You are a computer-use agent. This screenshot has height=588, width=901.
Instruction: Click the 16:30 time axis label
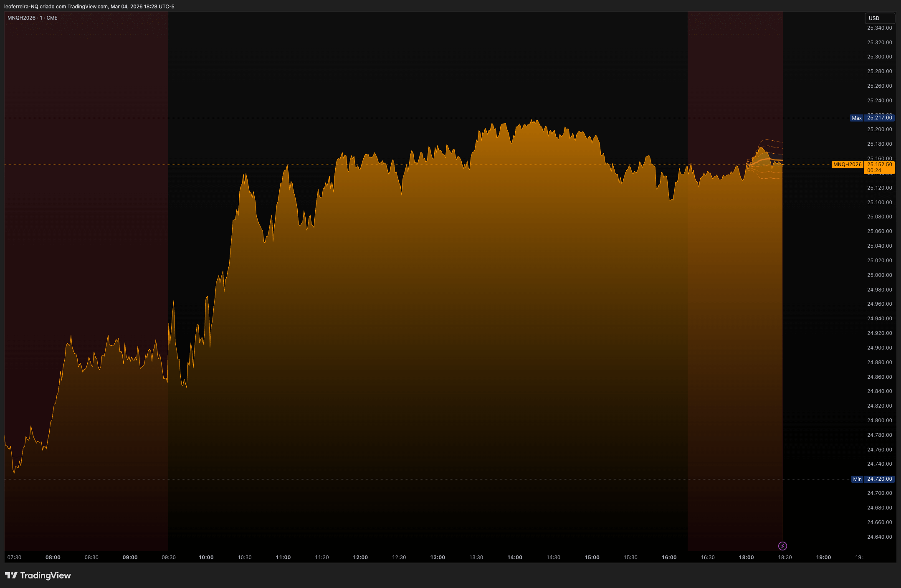pyautogui.click(x=708, y=558)
